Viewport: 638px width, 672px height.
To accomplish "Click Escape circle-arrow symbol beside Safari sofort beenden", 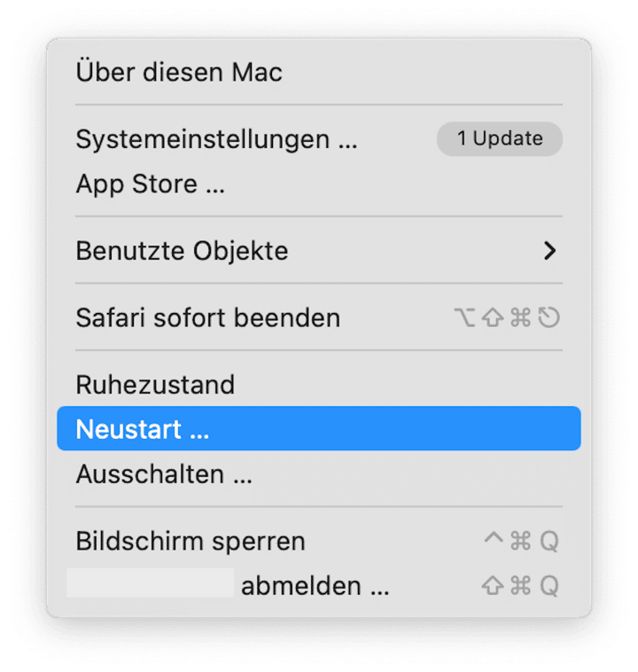I will point(549,317).
